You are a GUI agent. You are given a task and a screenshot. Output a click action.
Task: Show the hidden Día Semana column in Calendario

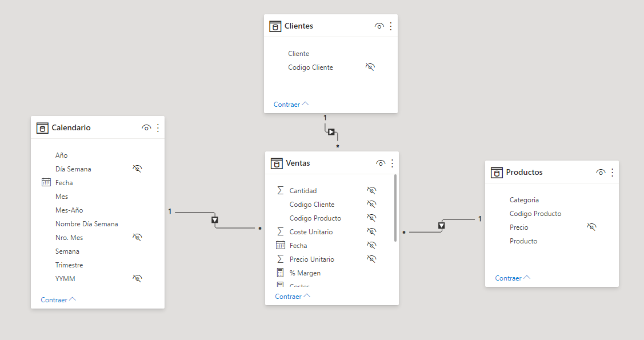click(137, 169)
